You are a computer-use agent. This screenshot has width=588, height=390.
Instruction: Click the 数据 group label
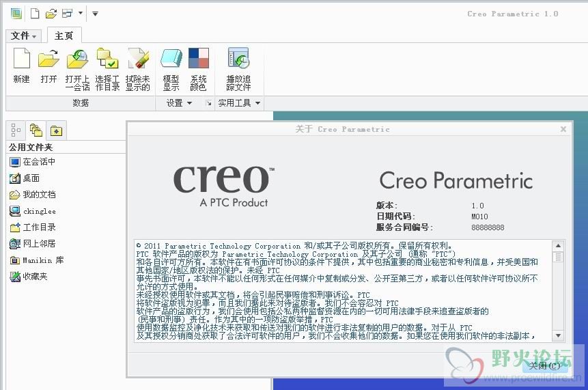(x=81, y=103)
